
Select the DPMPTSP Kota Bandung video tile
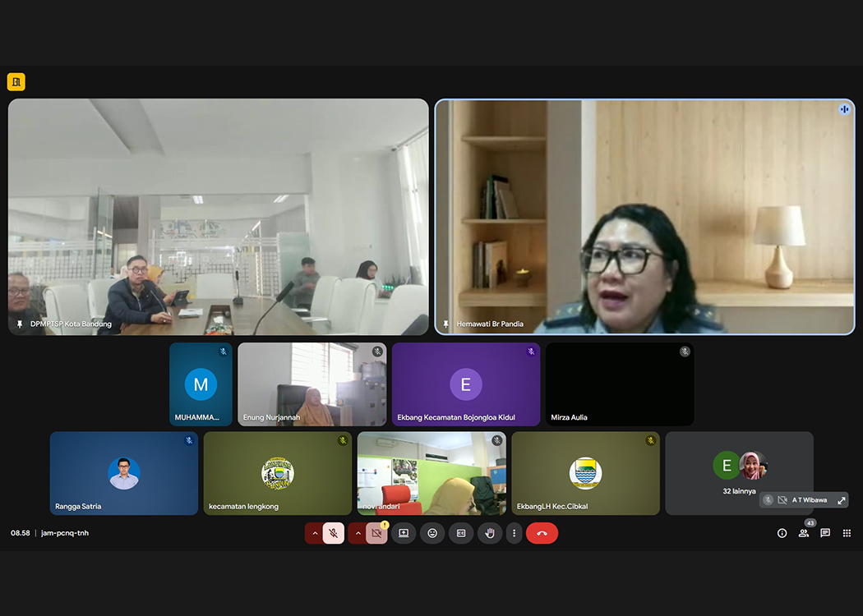coord(218,217)
